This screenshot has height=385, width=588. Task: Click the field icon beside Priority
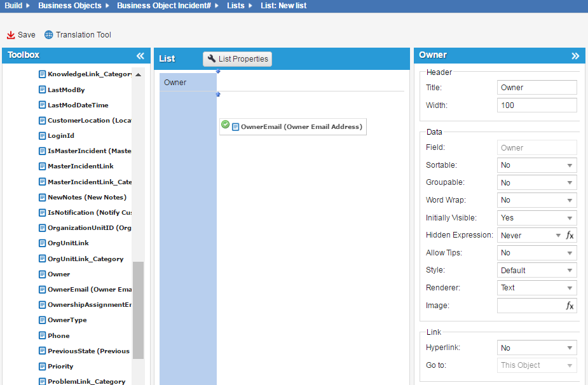click(x=43, y=367)
